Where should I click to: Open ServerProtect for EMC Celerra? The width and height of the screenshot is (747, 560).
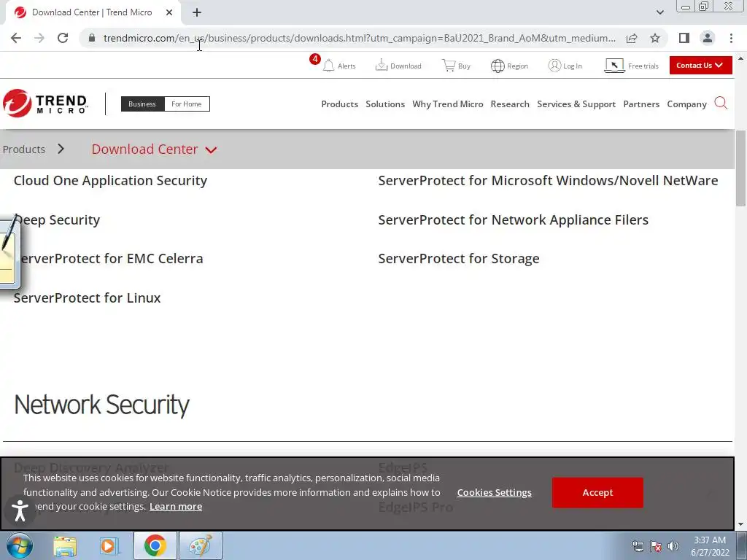[x=109, y=259]
